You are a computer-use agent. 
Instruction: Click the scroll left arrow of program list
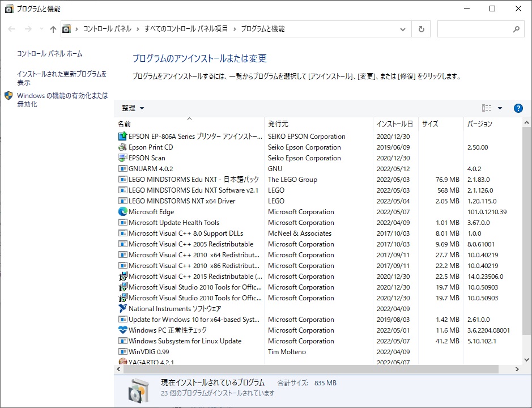pos(118,369)
